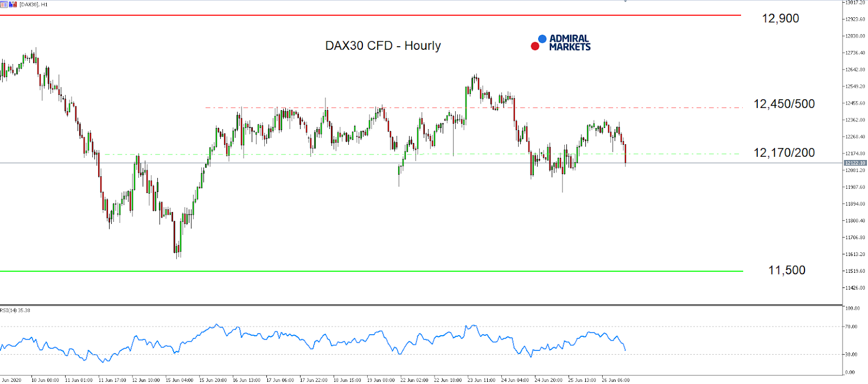
Task: Click the 11,500 text label
Action: pyautogui.click(x=787, y=270)
